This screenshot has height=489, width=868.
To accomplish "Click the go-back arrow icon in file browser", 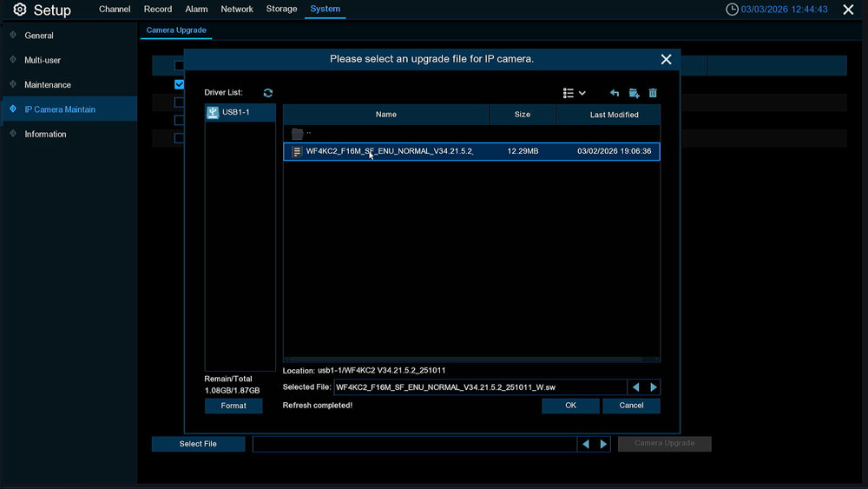I will (615, 93).
